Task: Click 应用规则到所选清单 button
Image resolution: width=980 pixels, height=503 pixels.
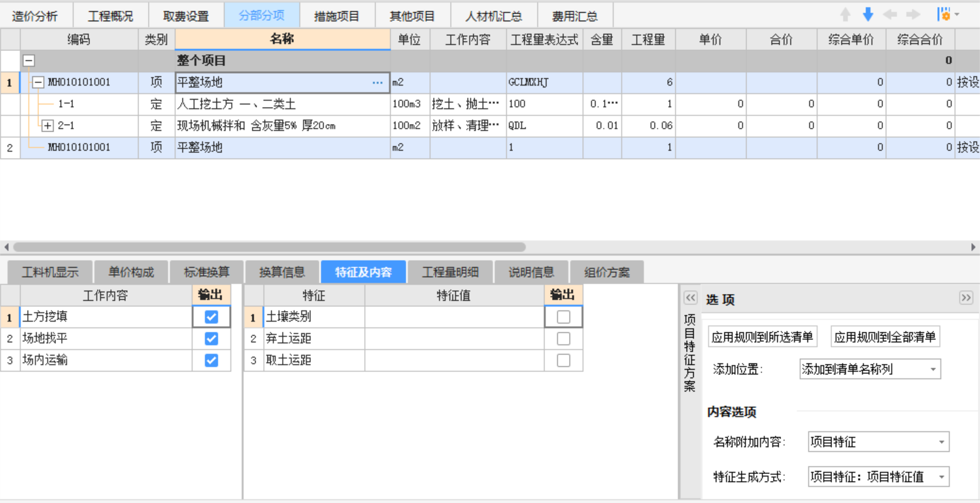Action: [x=762, y=337]
